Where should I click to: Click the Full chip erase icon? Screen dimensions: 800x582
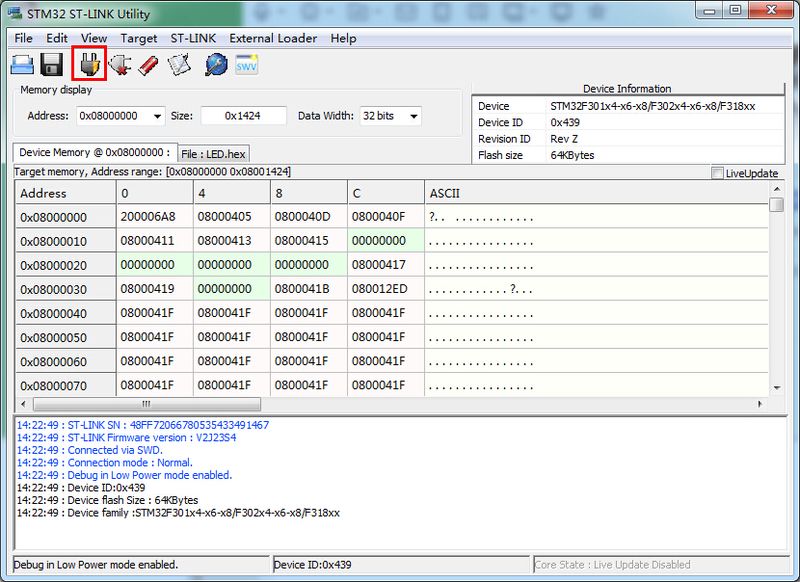click(148, 65)
